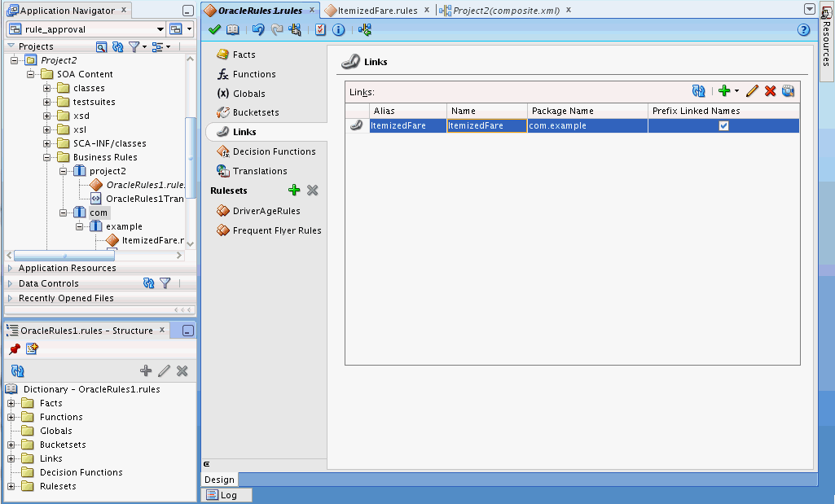Click the Projects search navigator icon
This screenshot has width=835, height=504.
pyautogui.click(x=101, y=47)
